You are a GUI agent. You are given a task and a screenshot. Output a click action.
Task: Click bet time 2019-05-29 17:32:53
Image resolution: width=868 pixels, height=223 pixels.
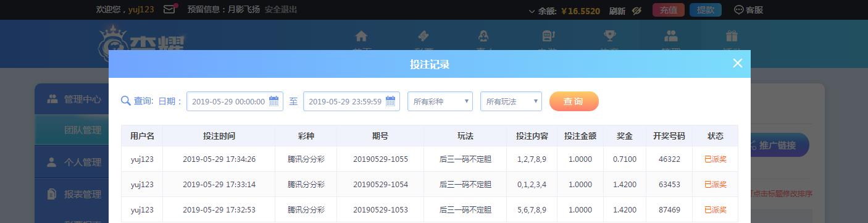[219, 210]
